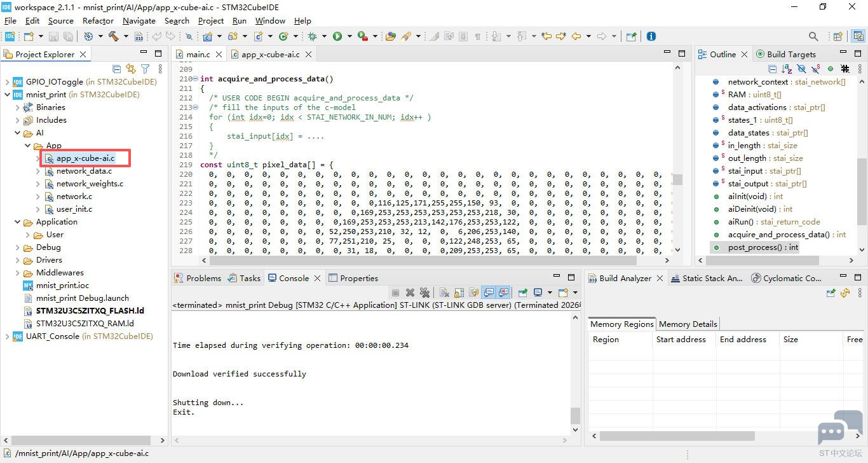Expand the Debug folder

click(18, 247)
